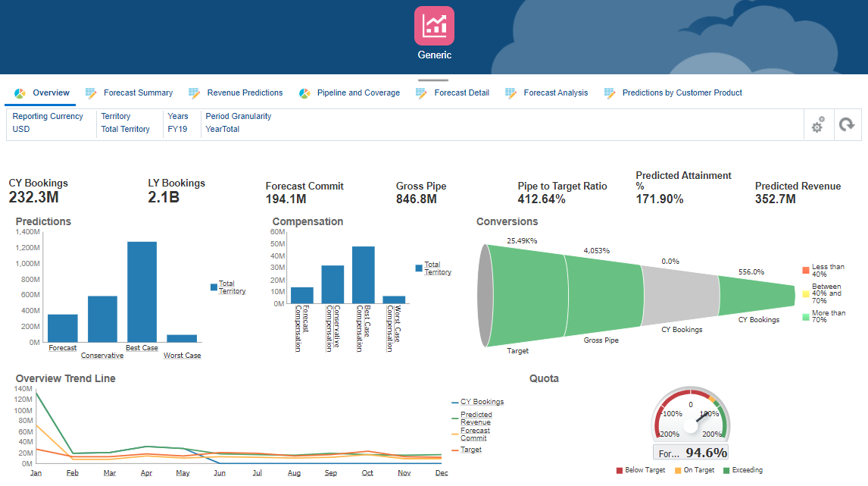Screen dimensions: 868x486
Task: Click the Exceeding legend swatch
Action: click(x=726, y=471)
